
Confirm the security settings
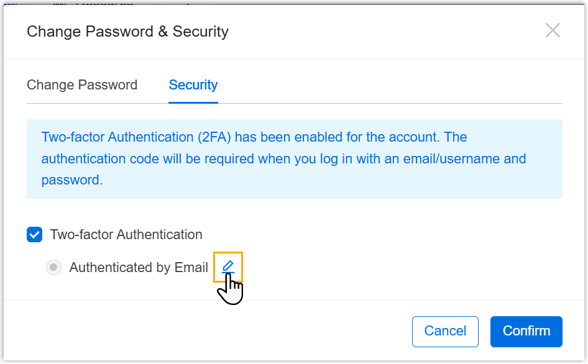(526, 331)
